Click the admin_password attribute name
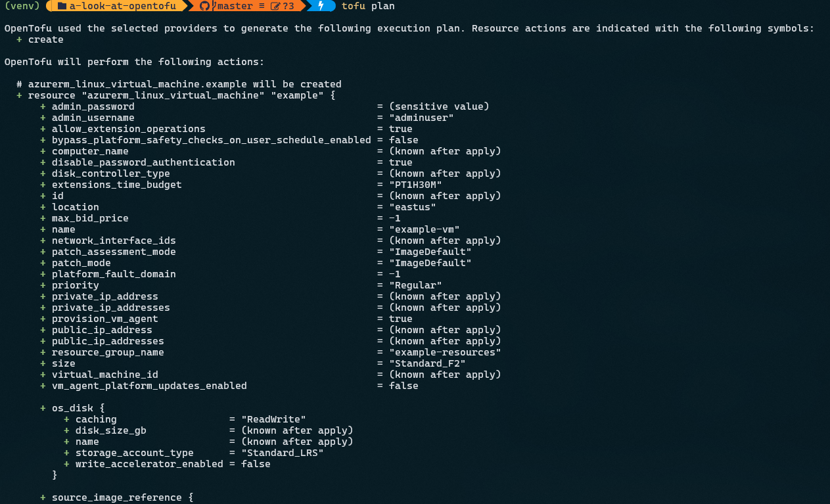The image size is (830, 504). click(x=93, y=106)
